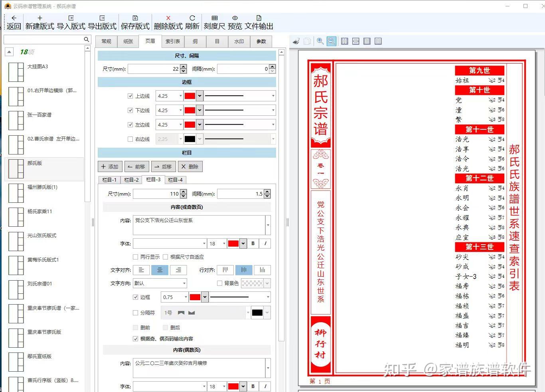This screenshot has height=392, width=545.
Task: Switch to the 常规 tab
Action: click(106, 42)
